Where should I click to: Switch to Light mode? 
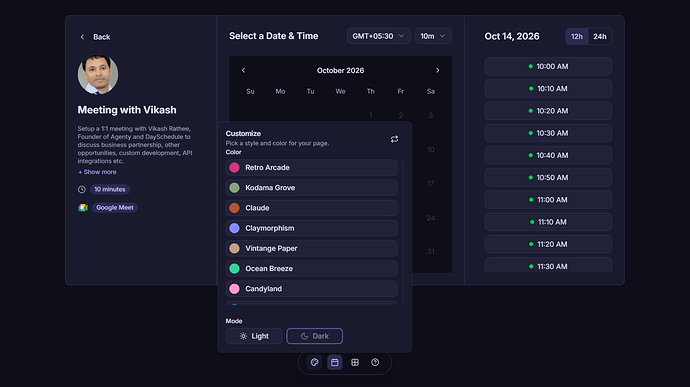(x=254, y=336)
